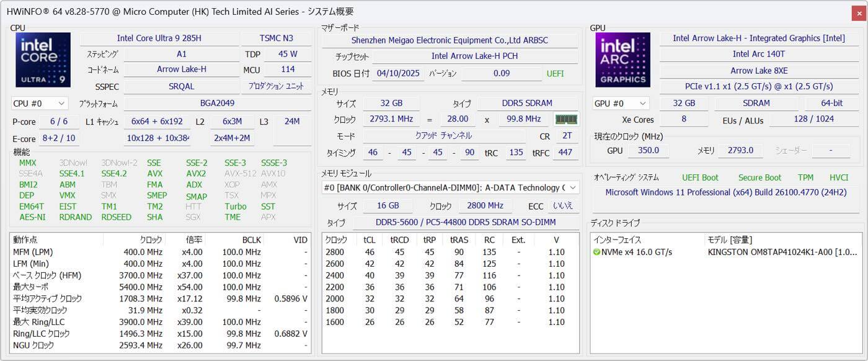The width and height of the screenshot is (868, 361).
Task: Click the MCU value 114
Action: [x=287, y=69]
